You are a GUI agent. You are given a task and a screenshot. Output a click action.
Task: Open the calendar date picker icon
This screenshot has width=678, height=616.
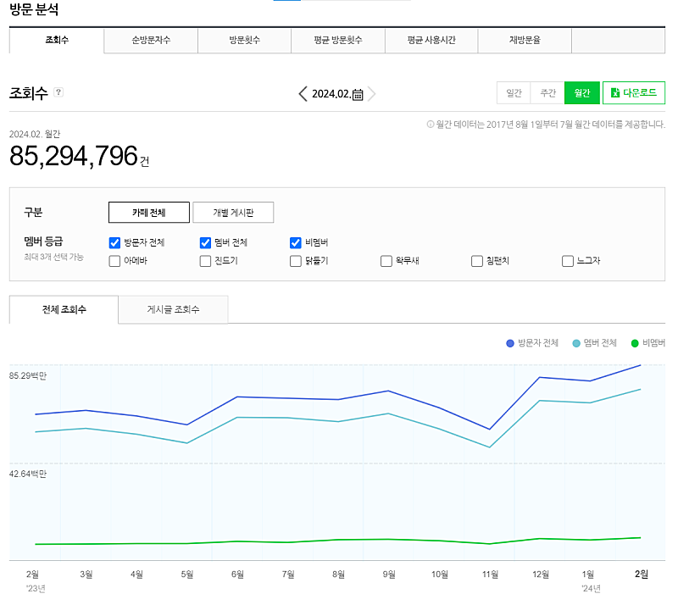tap(358, 94)
